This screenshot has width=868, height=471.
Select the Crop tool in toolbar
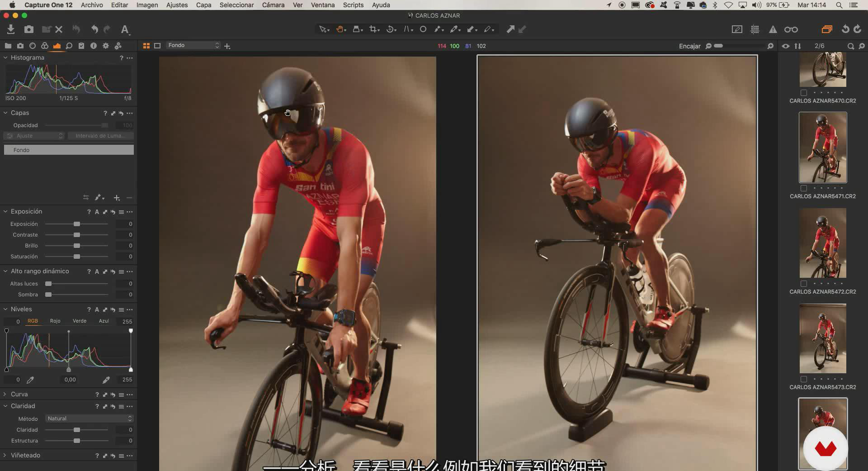[x=373, y=29]
